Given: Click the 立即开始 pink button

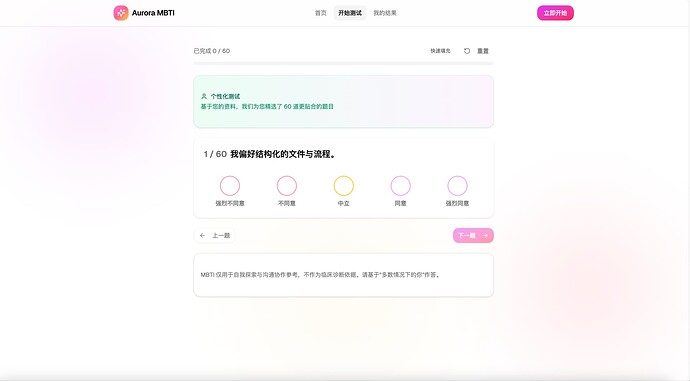Looking at the screenshot, I should 555,13.
